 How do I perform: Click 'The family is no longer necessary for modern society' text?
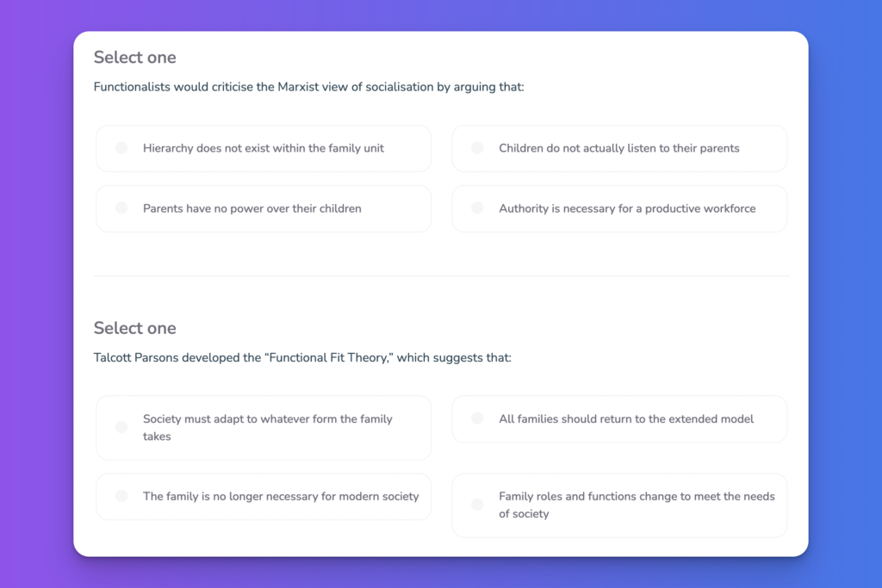pyautogui.click(x=281, y=497)
